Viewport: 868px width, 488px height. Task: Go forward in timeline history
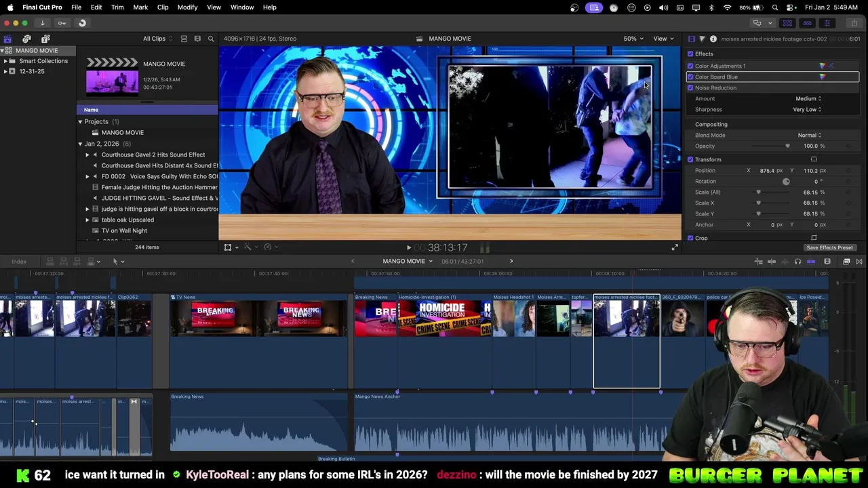pos(511,262)
